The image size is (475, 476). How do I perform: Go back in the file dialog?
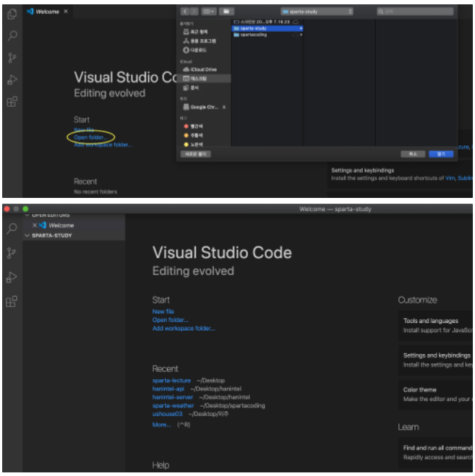tap(185, 12)
